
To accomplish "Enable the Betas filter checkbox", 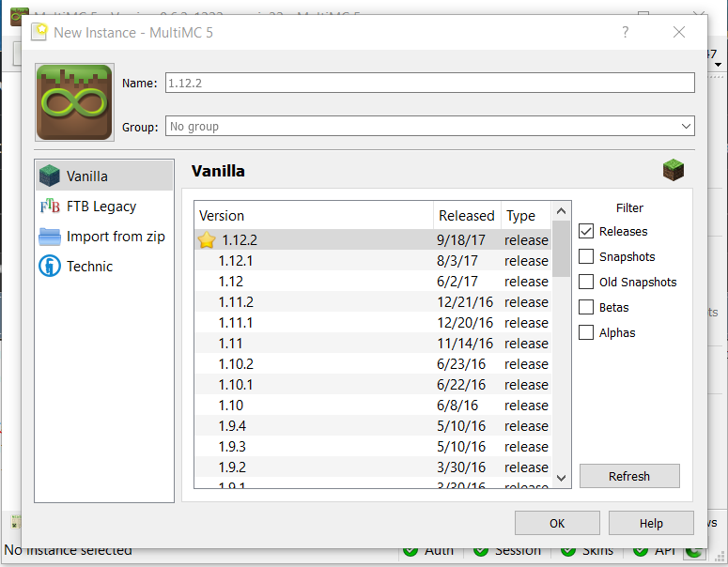I will click(x=586, y=307).
